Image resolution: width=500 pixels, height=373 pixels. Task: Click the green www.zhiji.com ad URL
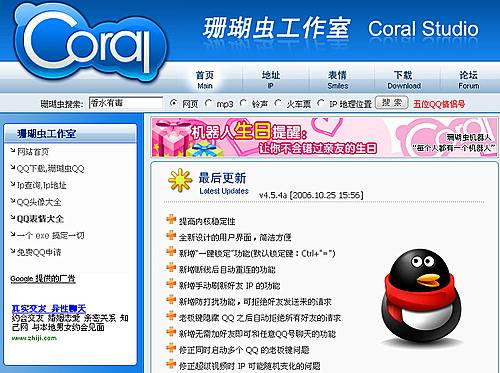click(x=34, y=338)
